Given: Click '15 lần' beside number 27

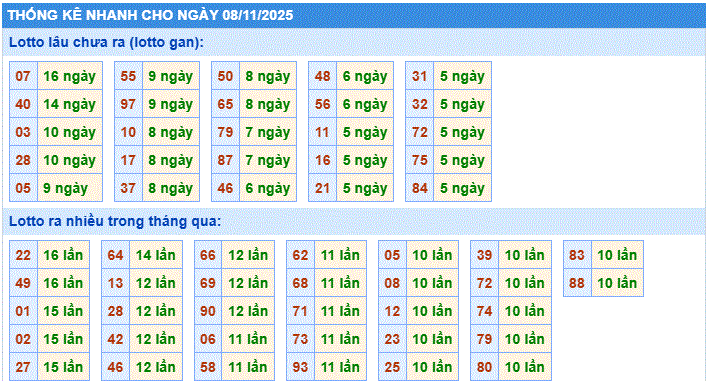Looking at the screenshot, I should tap(64, 367).
